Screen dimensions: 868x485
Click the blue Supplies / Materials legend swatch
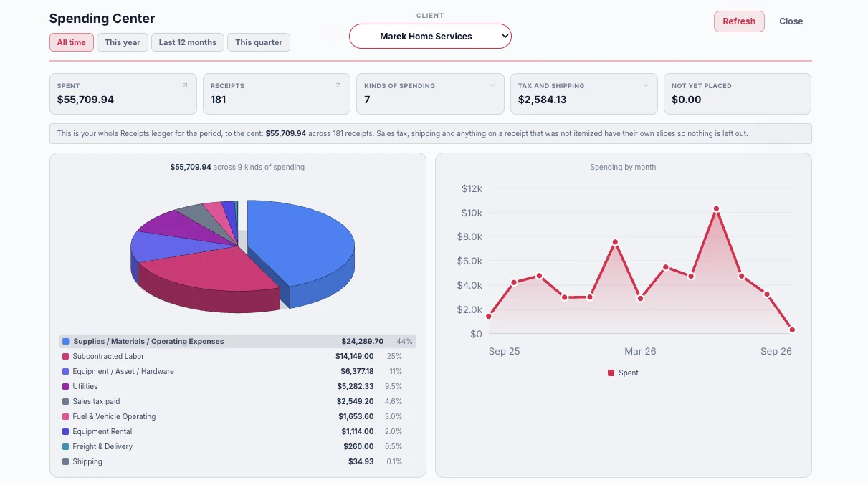point(66,342)
